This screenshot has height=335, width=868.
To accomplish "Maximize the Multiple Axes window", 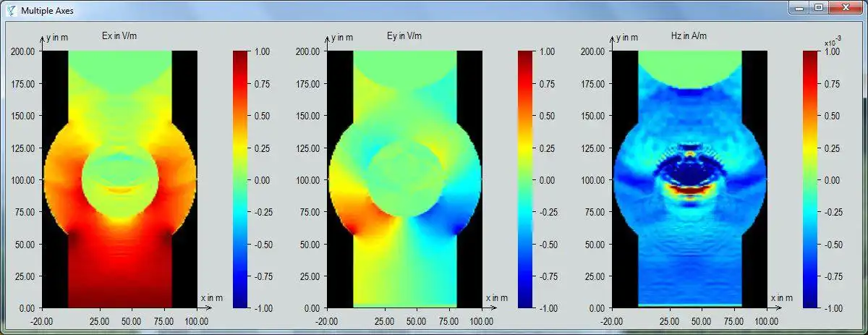I will [819, 7].
